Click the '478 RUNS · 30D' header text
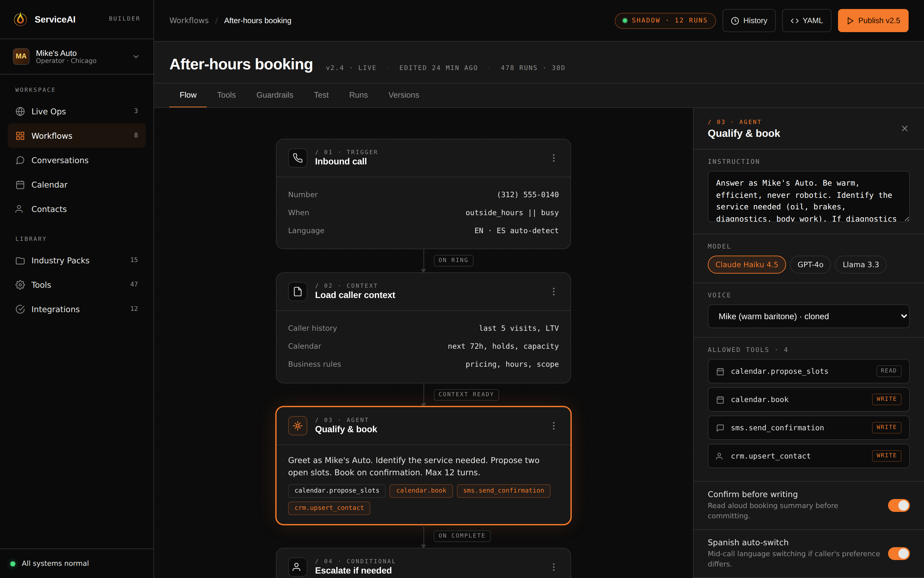This screenshot has height=578, width=924. pos(533,68)
